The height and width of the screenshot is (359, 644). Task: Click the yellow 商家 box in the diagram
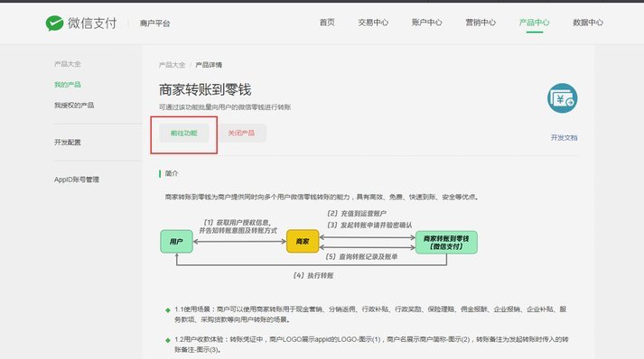point(303,241)
